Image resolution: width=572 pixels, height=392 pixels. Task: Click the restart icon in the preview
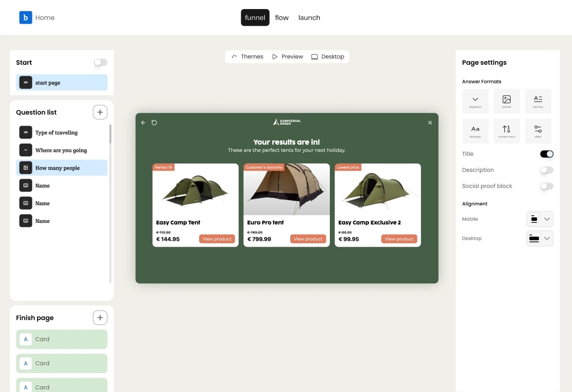154,123
